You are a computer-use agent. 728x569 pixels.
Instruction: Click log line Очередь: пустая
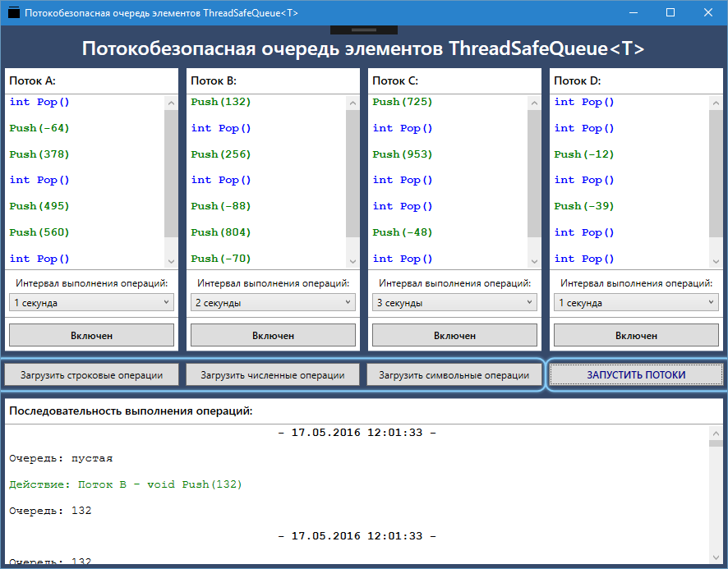pos(61,458)
